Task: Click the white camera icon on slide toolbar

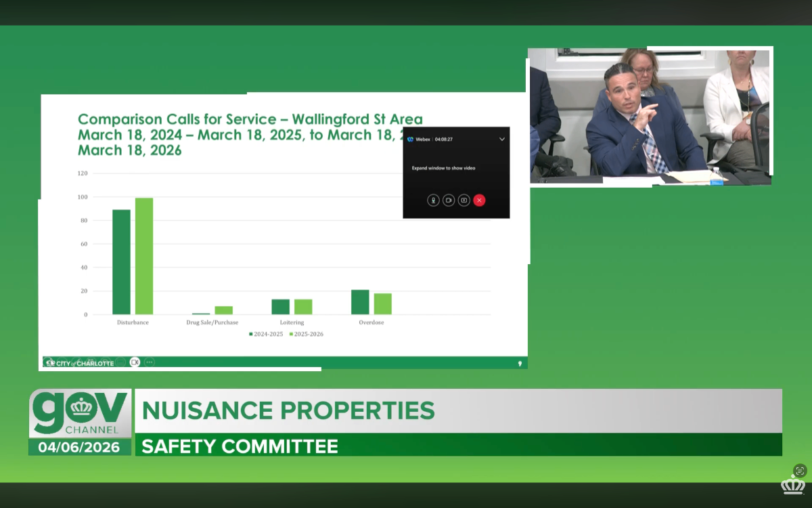Action: 135,362
